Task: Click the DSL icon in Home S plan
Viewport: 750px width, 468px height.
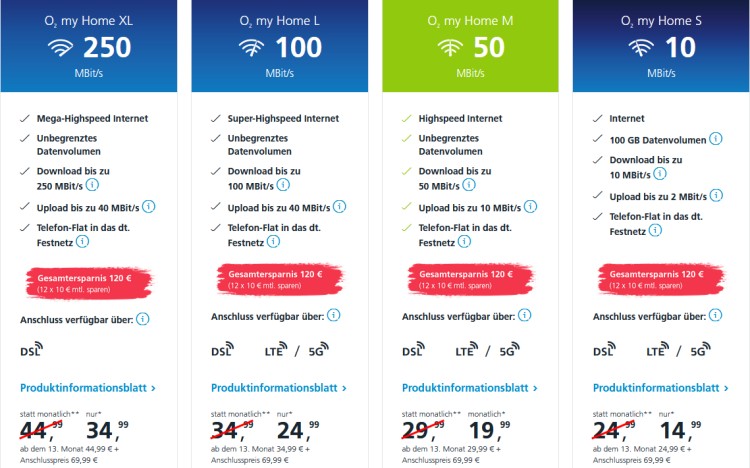Action: click(x=605, y=351)
